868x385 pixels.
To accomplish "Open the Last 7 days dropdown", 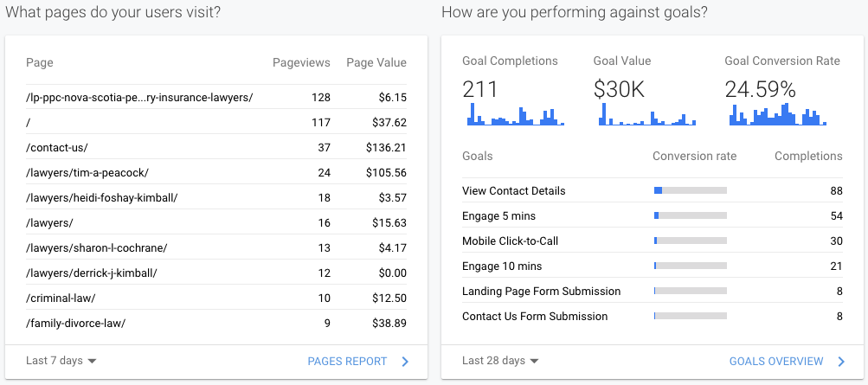I will coord(61,361).
